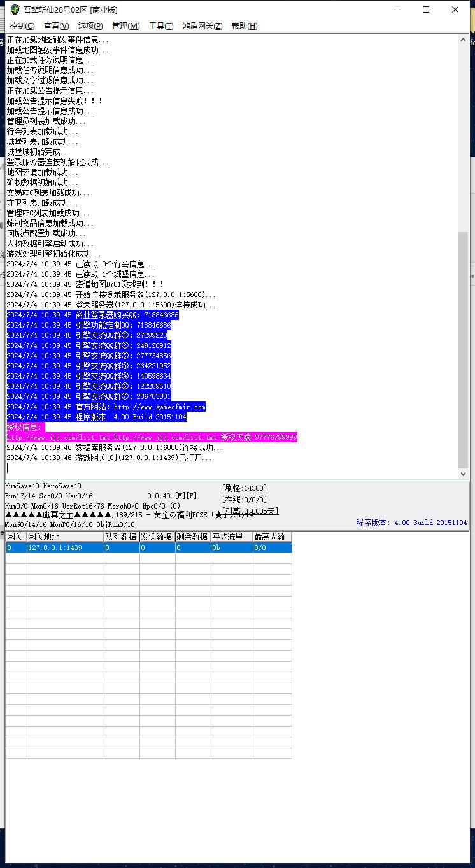Click the 队列数据 column header
475x868 pixels.
122,537
